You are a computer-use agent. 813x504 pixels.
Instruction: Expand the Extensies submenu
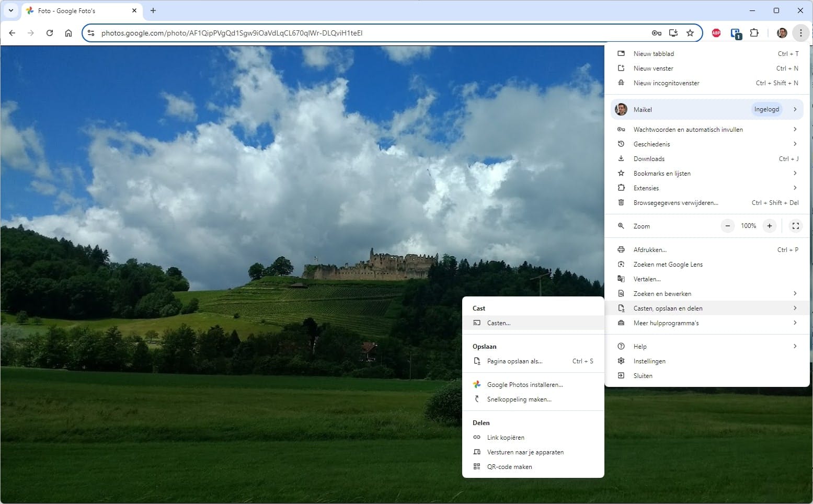pos(707,188)
